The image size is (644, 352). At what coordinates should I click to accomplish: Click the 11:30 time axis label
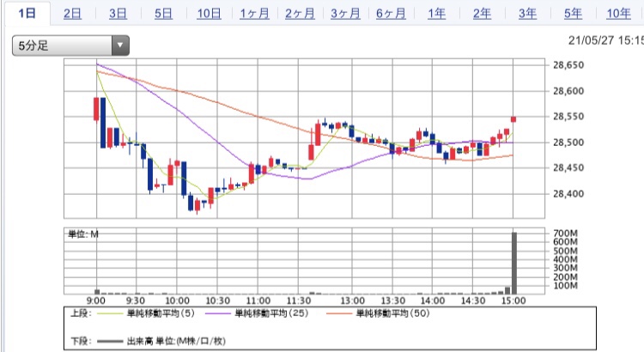point(299,300)
